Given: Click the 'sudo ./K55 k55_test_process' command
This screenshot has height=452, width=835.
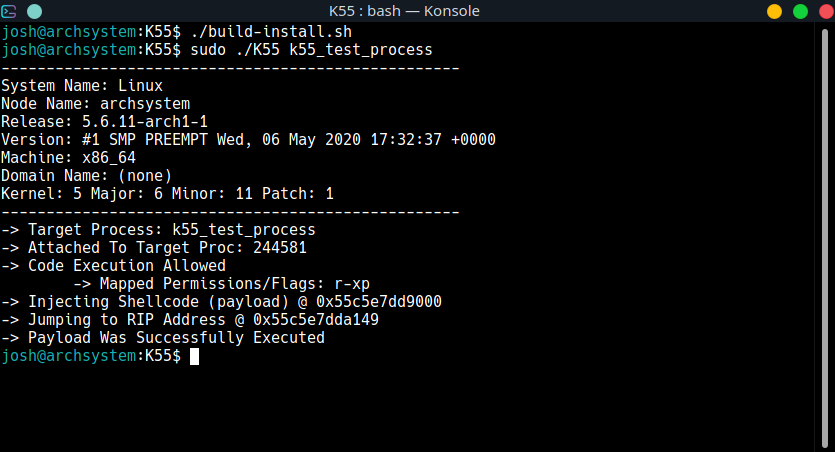Looking at the screenshot, I should point(312,50).
